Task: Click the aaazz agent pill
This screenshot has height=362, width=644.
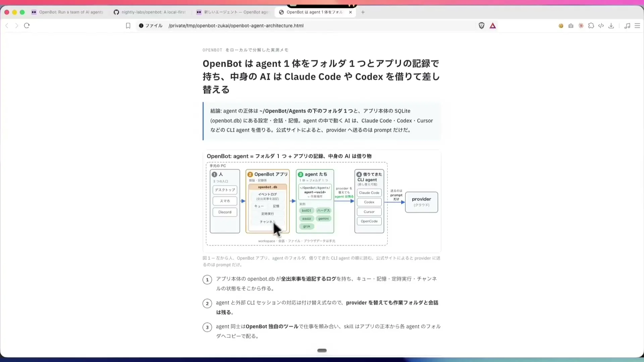Action: point(307,219)
